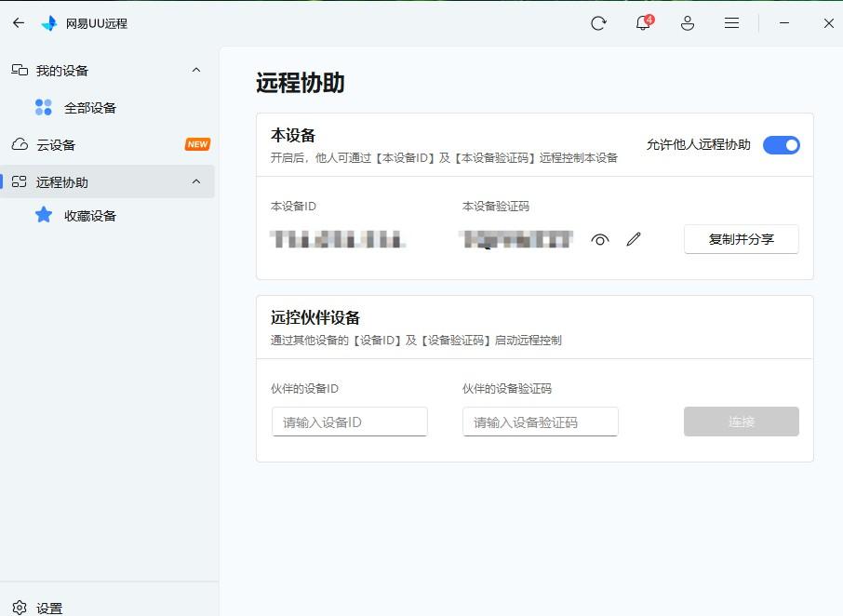Disable the 允许他人远程协助 switch
The height and width of the screenshot is (616, 843).
pyautogui.click(x=781, y=145)
